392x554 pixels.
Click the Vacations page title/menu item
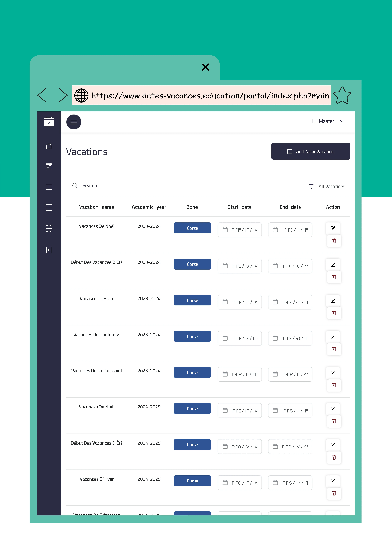click(87, 151)
